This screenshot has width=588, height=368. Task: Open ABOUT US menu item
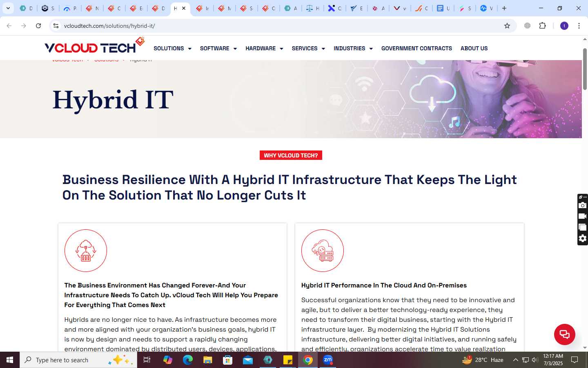[x=474, y=48]
